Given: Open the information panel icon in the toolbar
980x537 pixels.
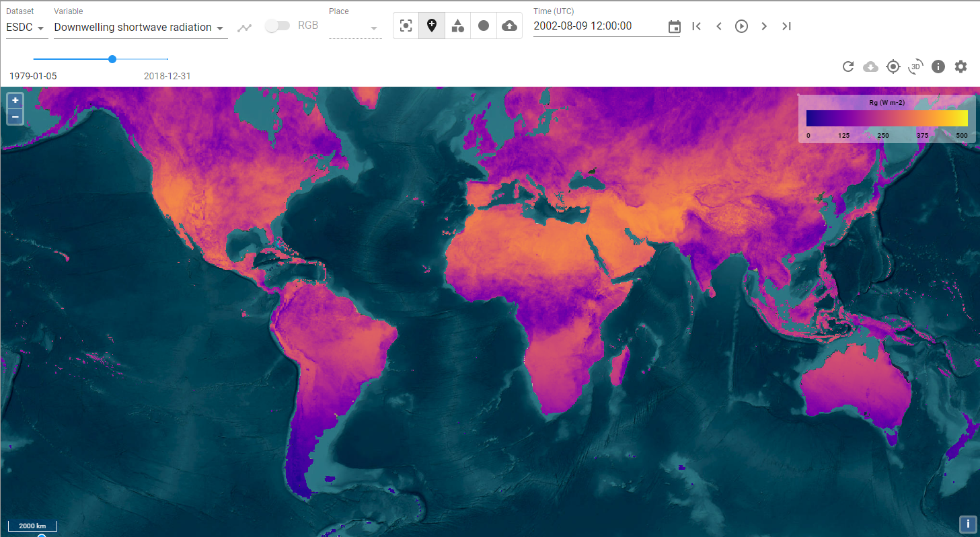Looking at the screenshot, I should click(938, 67).
